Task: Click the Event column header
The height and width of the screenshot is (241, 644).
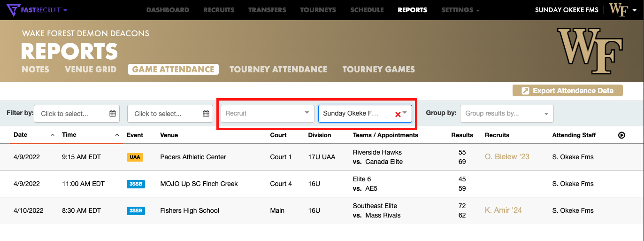Action: point(135,135)
